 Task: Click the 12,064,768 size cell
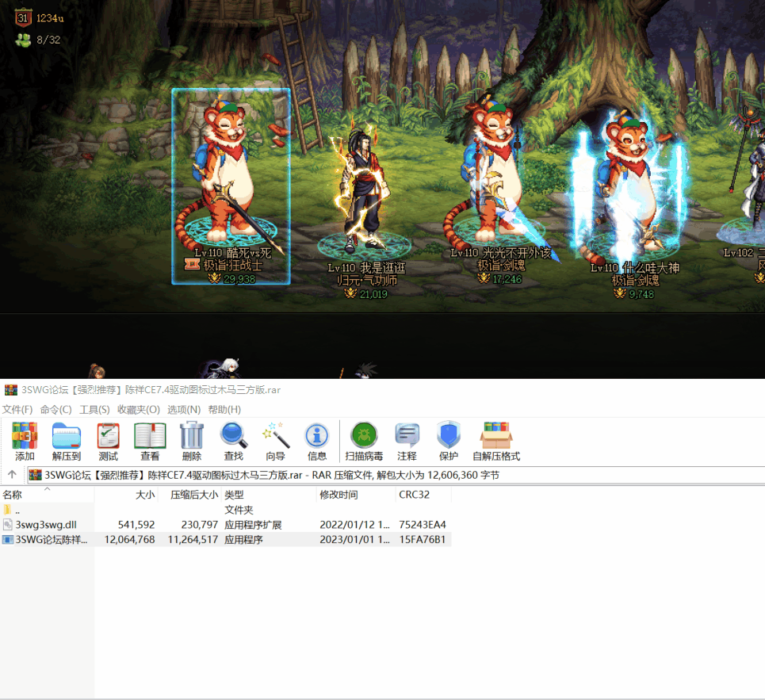pos(129,540)
